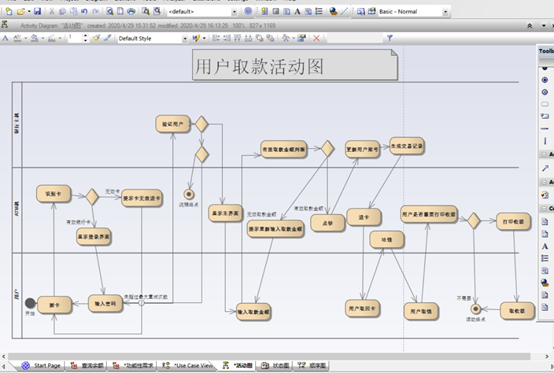Open the <default> combo box dropdown

point(234,12)
